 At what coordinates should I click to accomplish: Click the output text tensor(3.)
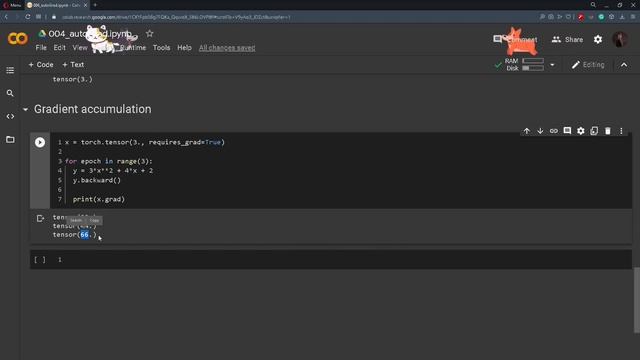point(73,79)
